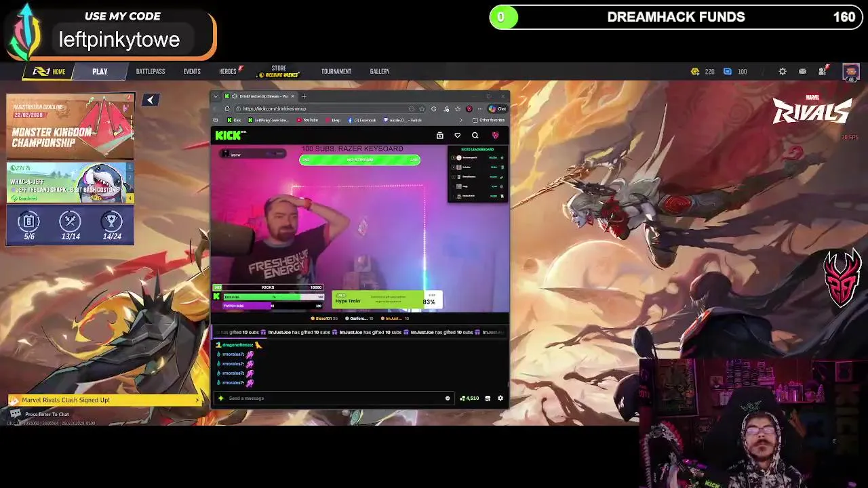Open the YouTube bookmark
Viewport: 868px width, 488px height.
click(307, 120)
